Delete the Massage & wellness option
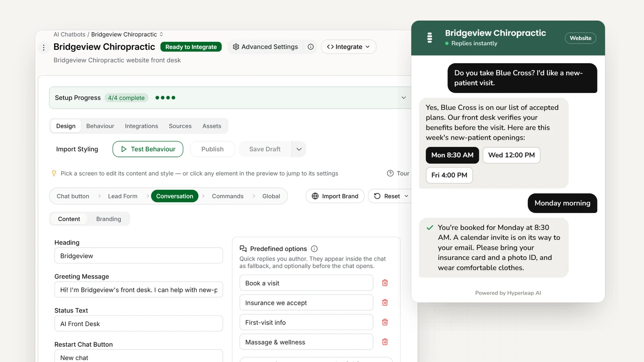This screenshot has width=644, height=362. pos(385,342)
